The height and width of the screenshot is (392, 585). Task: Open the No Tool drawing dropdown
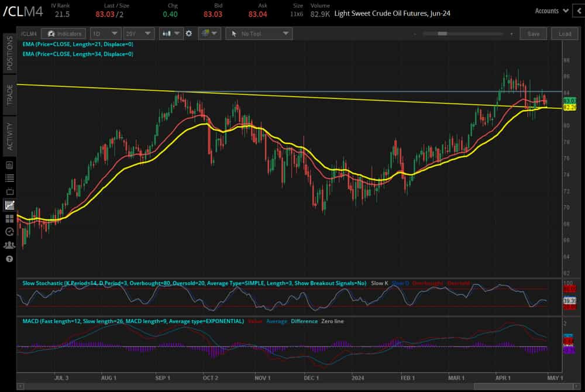click(x=259, y=34)
